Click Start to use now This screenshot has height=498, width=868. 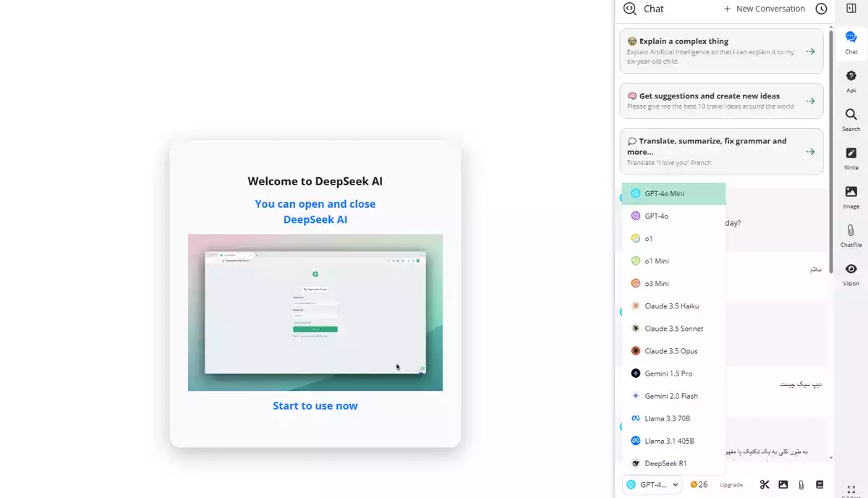(315, 405)
